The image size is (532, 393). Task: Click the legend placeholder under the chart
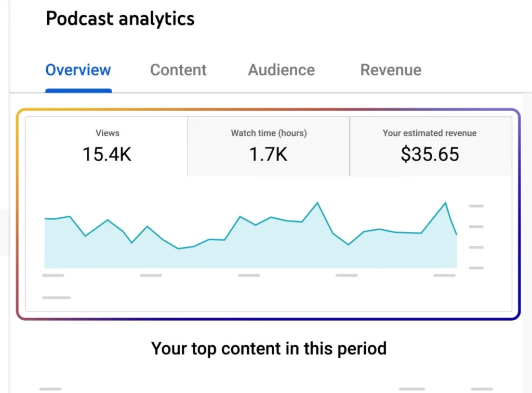[56, 298]
